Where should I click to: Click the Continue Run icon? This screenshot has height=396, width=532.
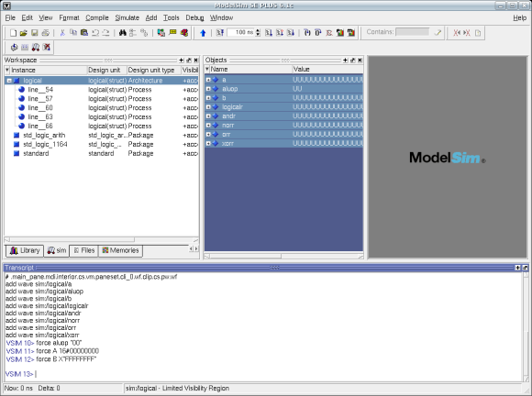coord(280,33)
